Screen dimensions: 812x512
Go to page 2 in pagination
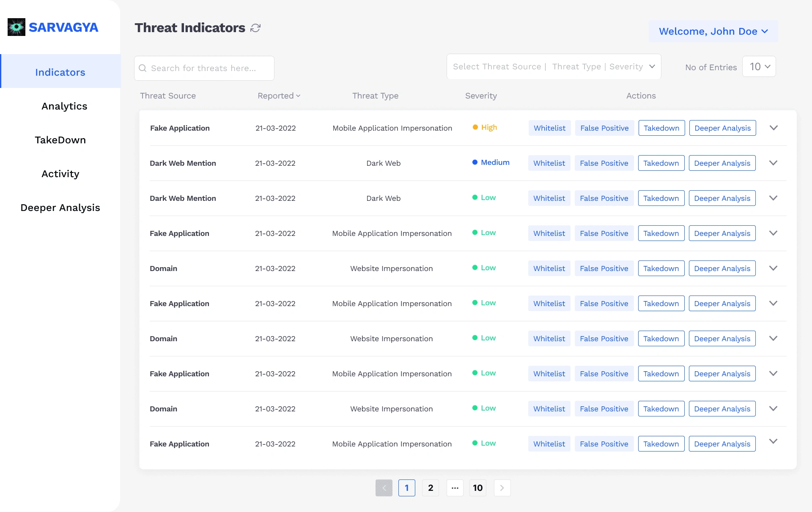[431, 488]
